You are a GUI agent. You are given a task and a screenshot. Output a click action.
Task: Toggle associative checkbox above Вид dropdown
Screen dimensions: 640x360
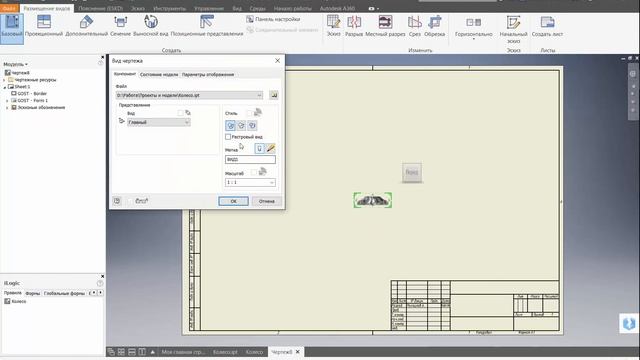pos(180,113)
